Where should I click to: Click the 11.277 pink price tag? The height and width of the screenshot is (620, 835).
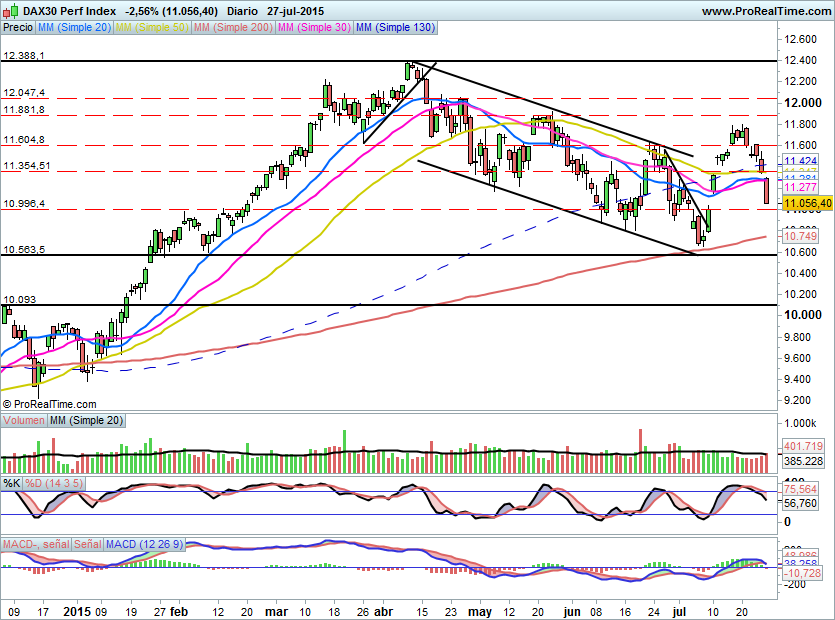[x=800, y=187]
